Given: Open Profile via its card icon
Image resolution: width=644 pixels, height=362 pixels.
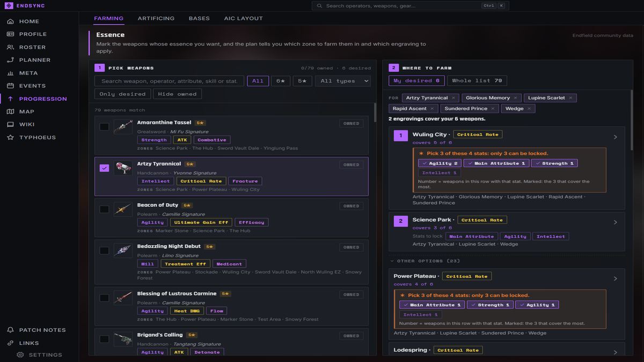Looking at the screenshot, I should pyautogui.click(x=10, y=34).
